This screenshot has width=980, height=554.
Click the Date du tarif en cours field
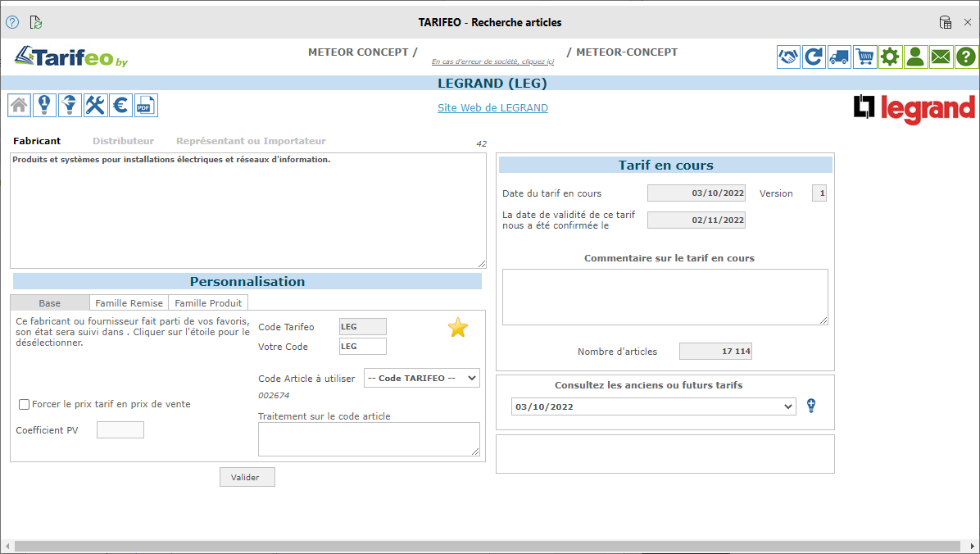point(696,193)
